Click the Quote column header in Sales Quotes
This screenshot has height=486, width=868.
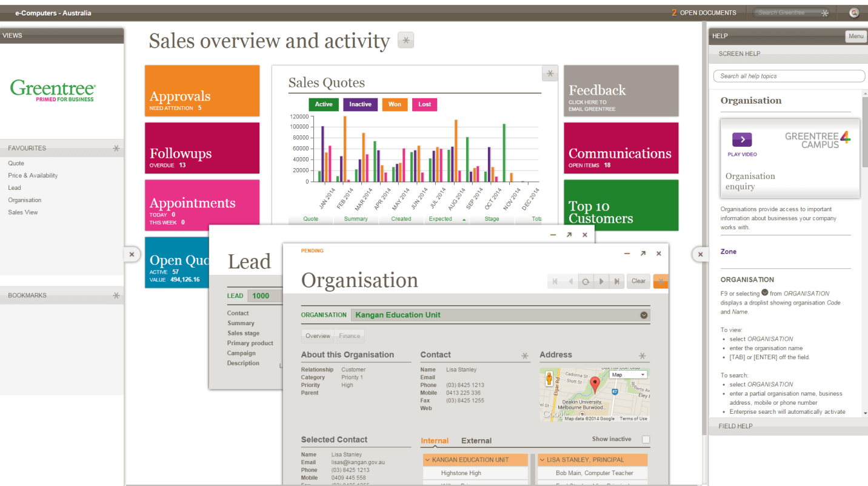coord(310,219)
